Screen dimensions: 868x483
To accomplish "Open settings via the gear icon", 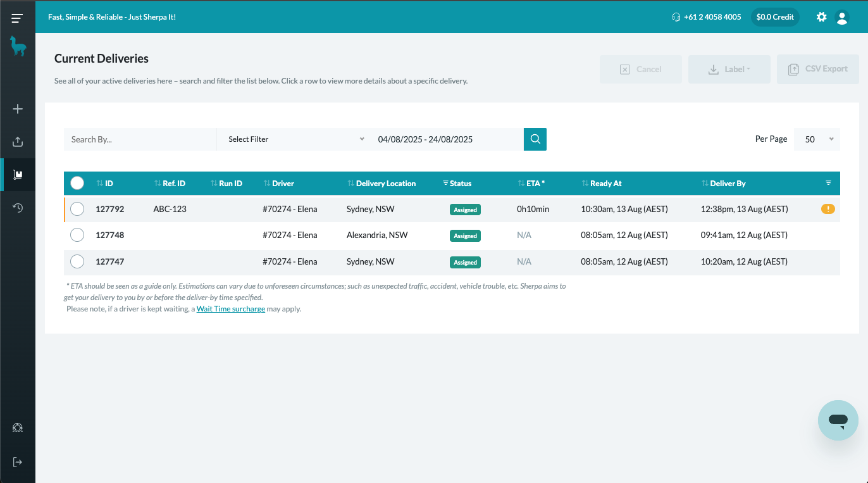I will tap(821, 17).
